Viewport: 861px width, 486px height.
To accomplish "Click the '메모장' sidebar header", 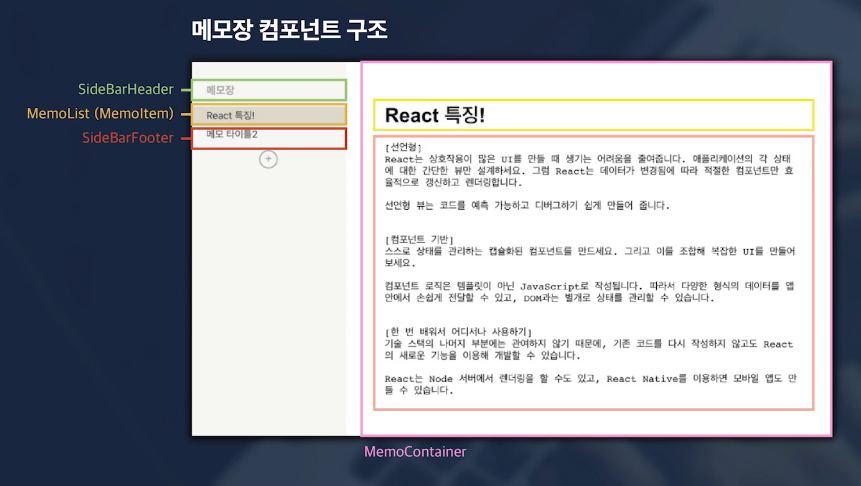I will click(x=269, y=90).
